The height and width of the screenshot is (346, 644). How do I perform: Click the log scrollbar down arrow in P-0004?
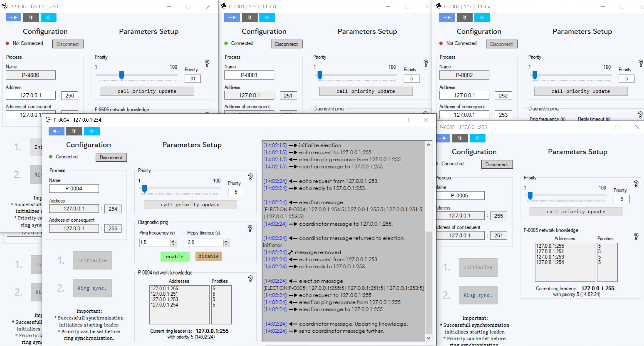[x=428, y=338]
